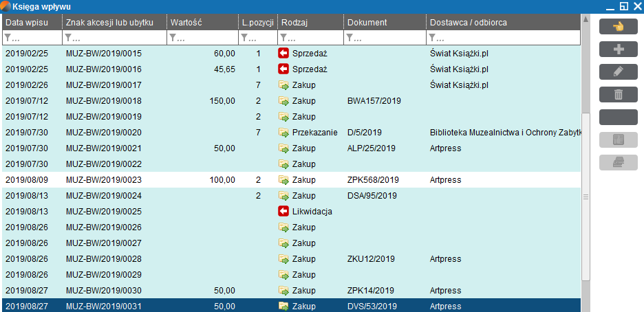Focus the Data wpisu filter field
This screenshot has width=644, height=312.
point(32,38)
